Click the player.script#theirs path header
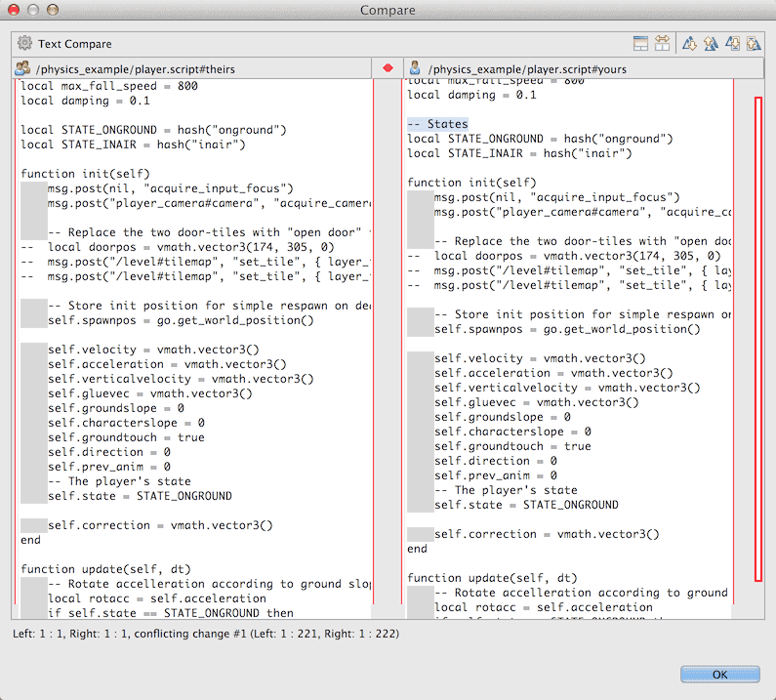Image resolution: width=776 pixels, height=700 pixels. click(x=136, y=69)
